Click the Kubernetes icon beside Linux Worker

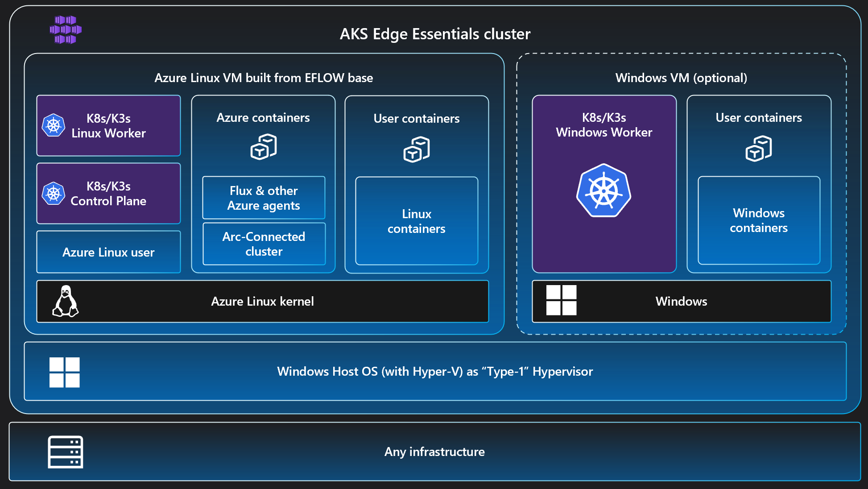tap(54, 125)
